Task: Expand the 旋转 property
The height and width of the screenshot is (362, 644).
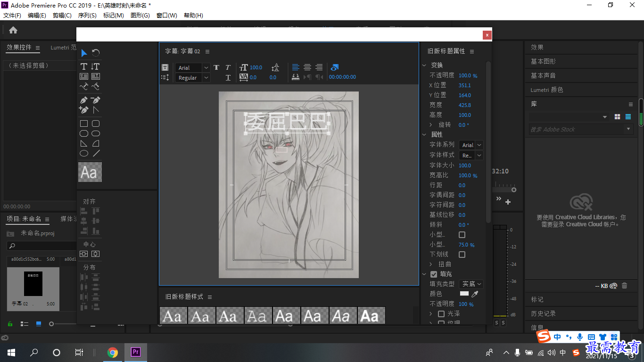Action: click(431, 125)
